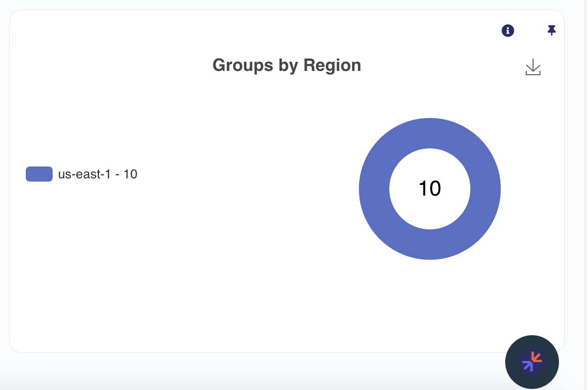Click the orange and purple arrows logo
588x390 pixels.
532,362
